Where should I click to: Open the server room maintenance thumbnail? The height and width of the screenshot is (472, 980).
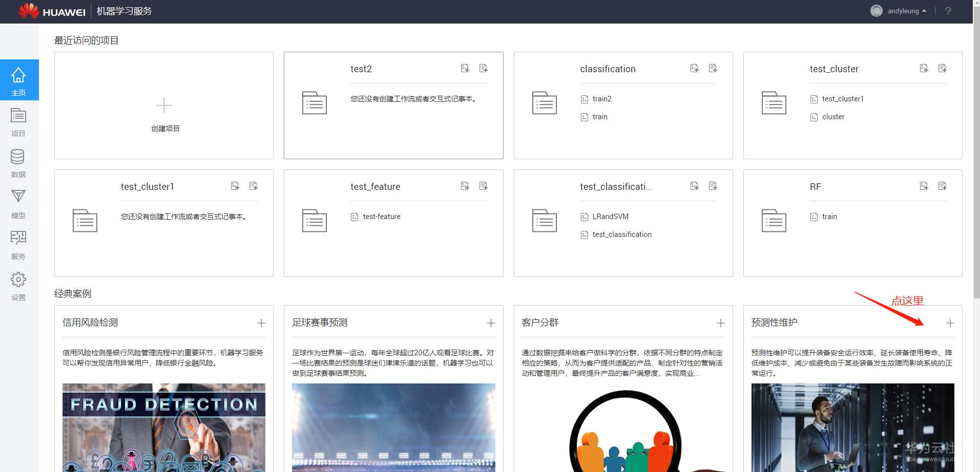pos(852,427)
